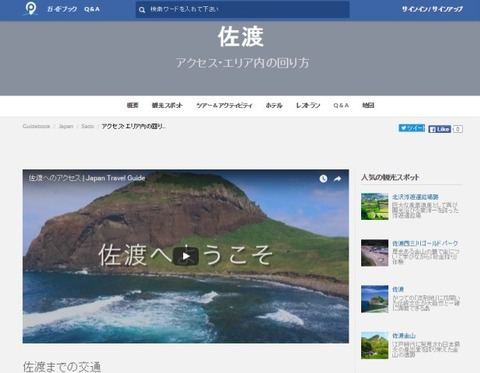Select the Q&A navigation tab
Screen dimensions: 480x373
click(341, 105)
